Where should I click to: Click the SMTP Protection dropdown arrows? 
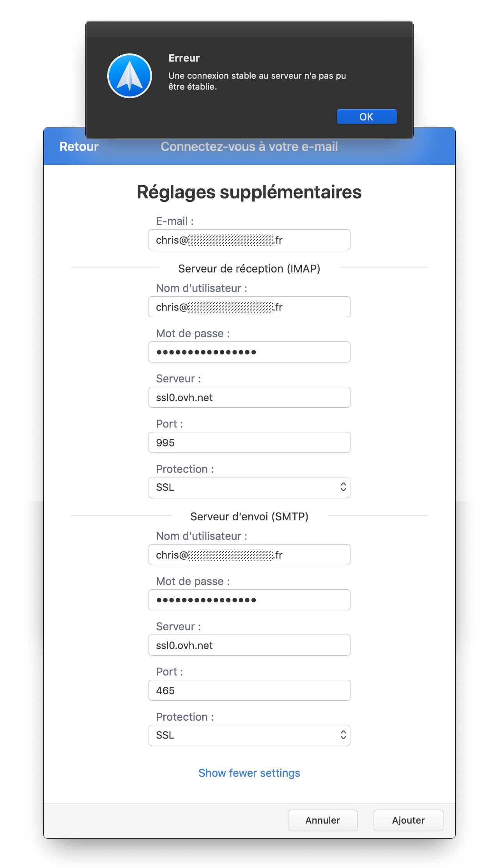point(343,735)
